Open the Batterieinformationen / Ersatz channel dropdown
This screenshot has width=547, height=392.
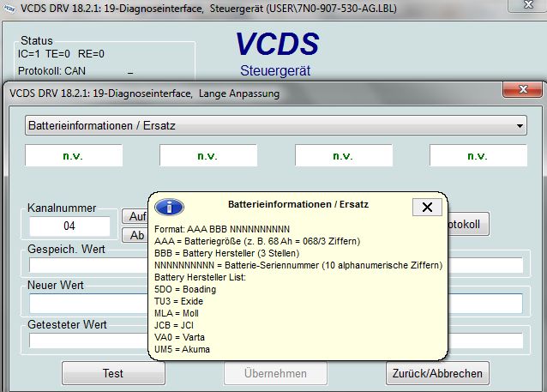coord(275,126)
